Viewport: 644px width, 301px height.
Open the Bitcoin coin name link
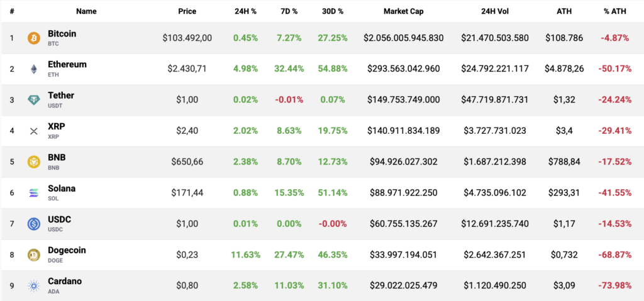(x=62, y=34)
